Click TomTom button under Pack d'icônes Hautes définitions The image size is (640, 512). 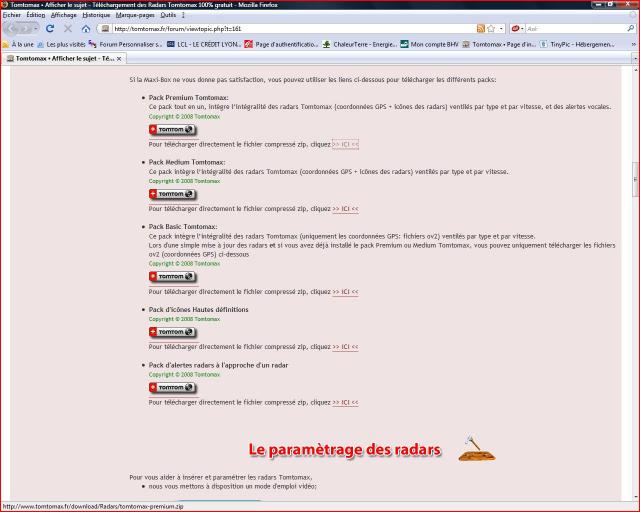(172, 332)
